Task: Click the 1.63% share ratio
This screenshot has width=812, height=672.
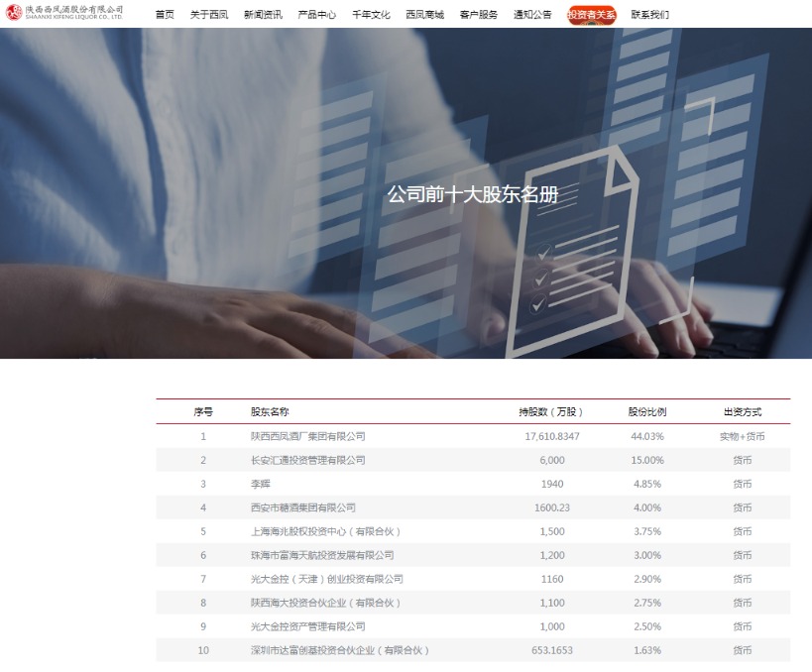Action: pos(647,651)
